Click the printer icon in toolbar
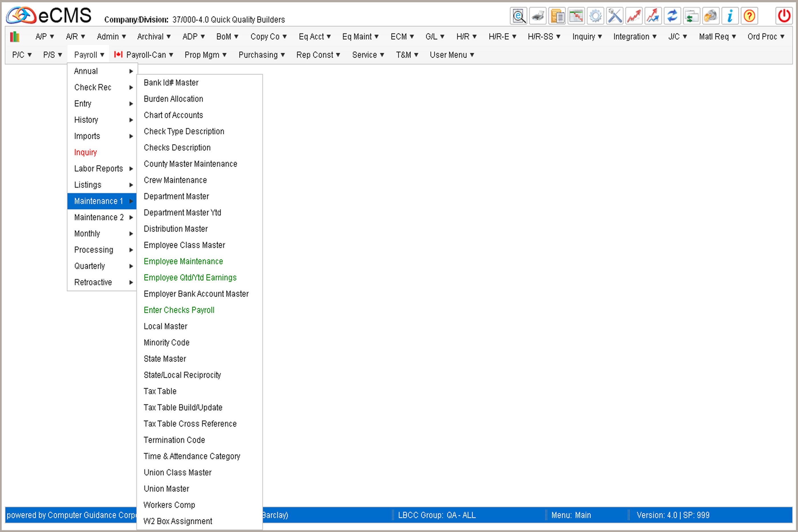 [538, 16]
